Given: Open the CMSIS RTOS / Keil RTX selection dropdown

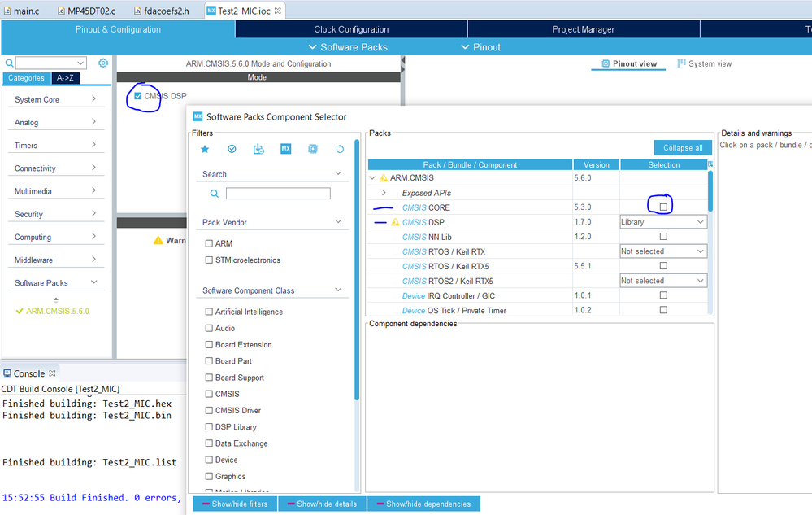Looking at the screenshot, I should (663, 251).
